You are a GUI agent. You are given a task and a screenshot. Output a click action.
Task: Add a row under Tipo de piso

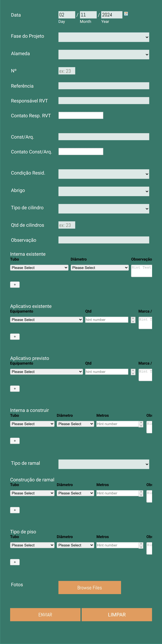pyautogui.click(x=15, y=562)
